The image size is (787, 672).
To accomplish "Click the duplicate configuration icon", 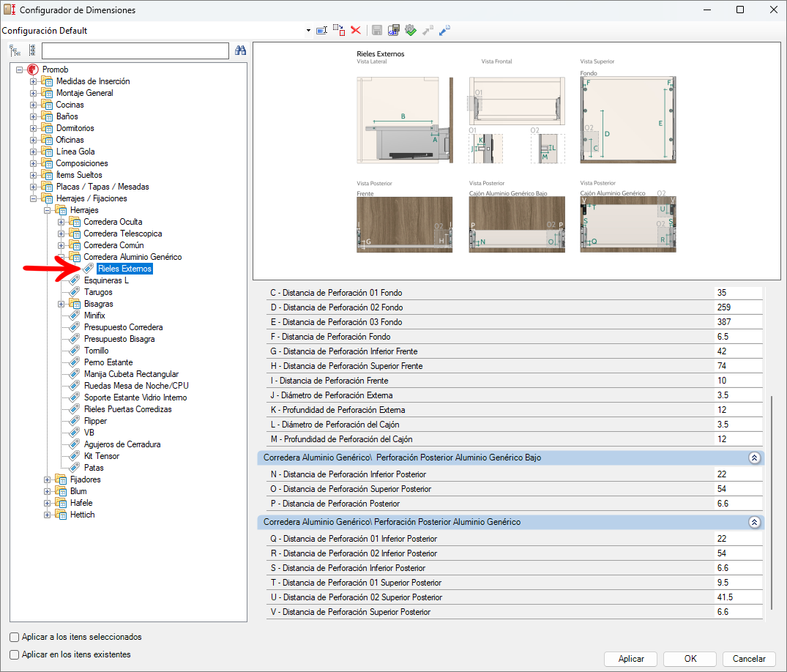I will [339, 31].
